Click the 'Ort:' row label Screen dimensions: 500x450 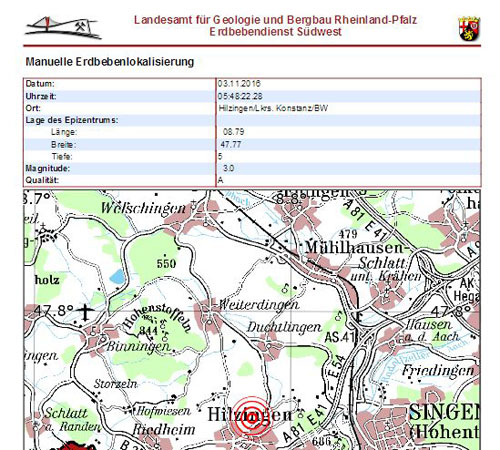pos(33,108)
